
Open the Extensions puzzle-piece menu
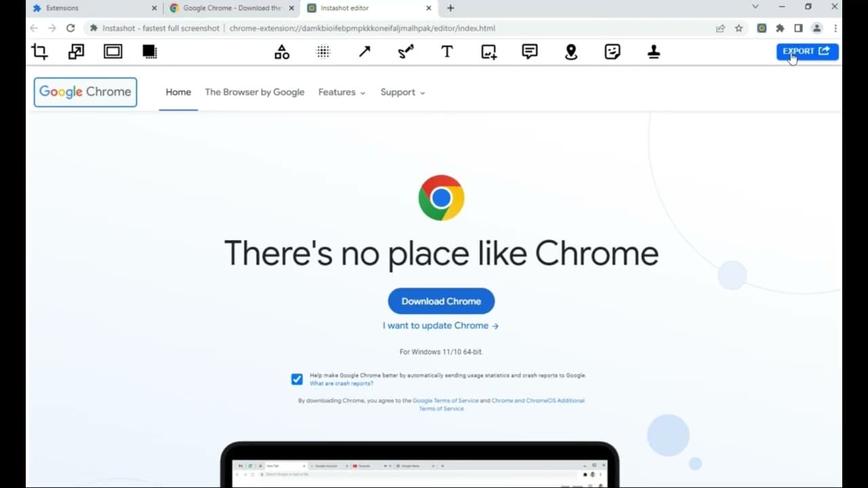[780, 28]
